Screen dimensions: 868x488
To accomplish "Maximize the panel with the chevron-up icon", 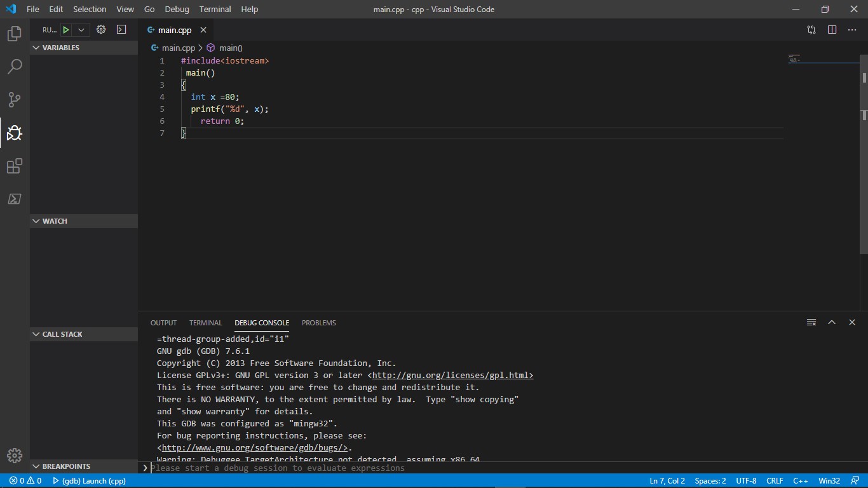I will [x=831, y=323].
